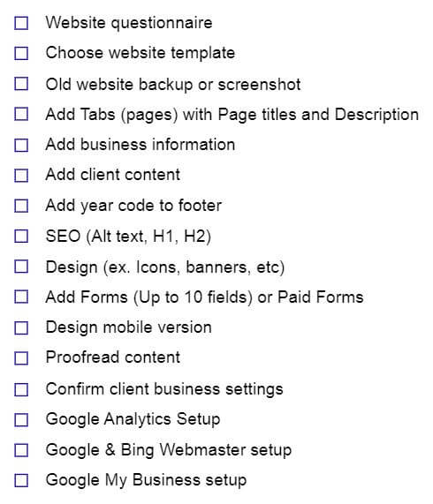
Task: Tick the SEO (Alt text, H1, H2) checkbox
Action: 21,236
